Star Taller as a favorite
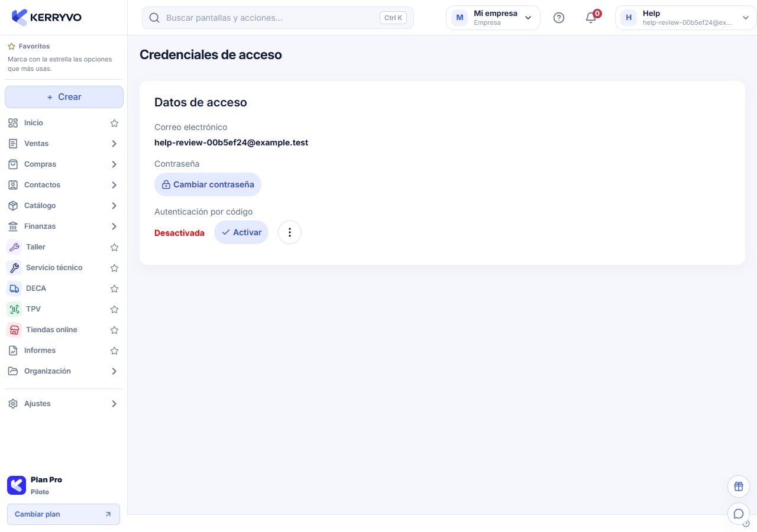 click(115, 247)
